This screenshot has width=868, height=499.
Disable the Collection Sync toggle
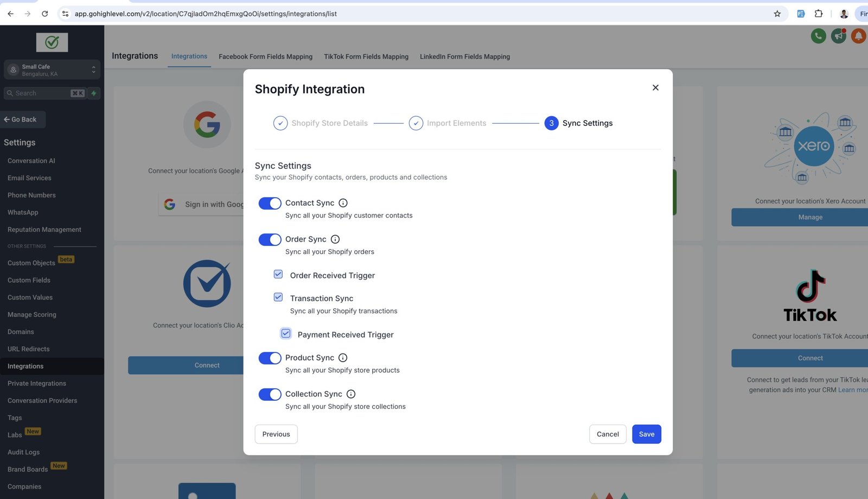pyautogui.click(x=270, y=394)
